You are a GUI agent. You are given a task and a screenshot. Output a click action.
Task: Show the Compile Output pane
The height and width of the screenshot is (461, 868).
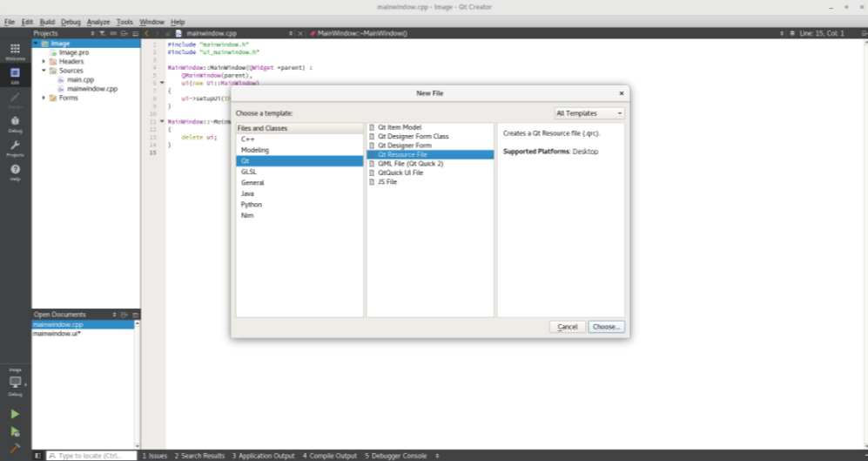(x=330, y=456)
